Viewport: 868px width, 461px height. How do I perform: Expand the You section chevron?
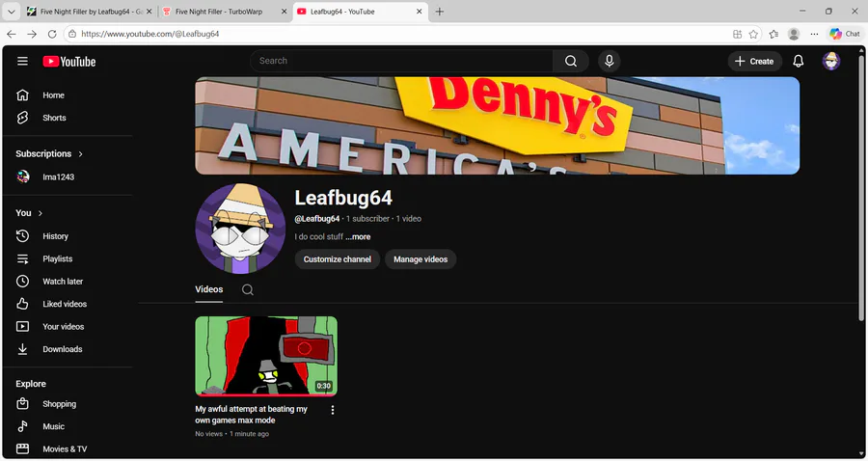pos(41,213)
